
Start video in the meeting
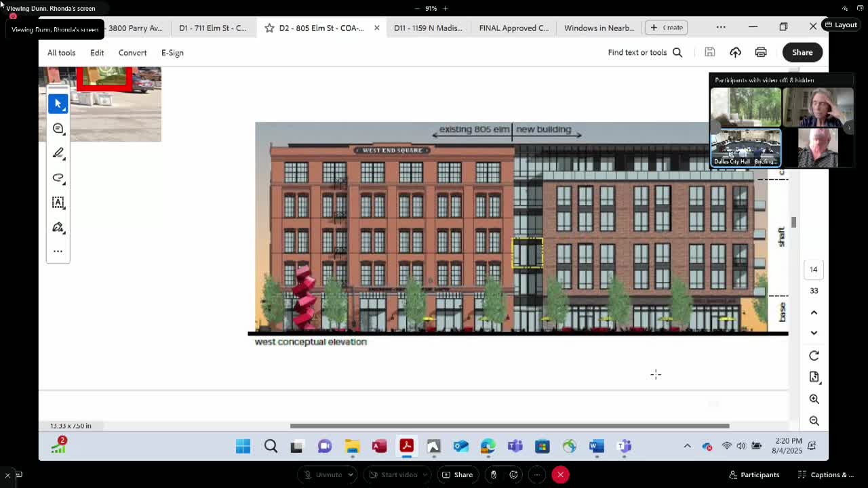(391, 474)
